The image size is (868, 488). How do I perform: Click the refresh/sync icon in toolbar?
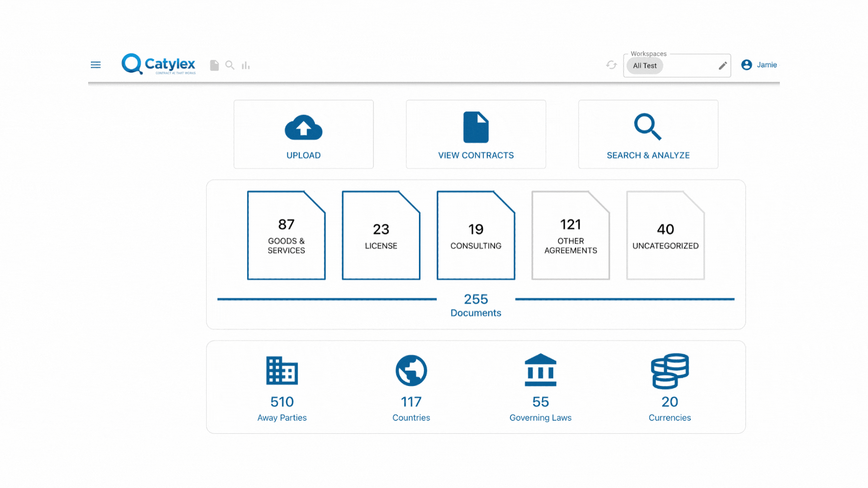point(610,65)
